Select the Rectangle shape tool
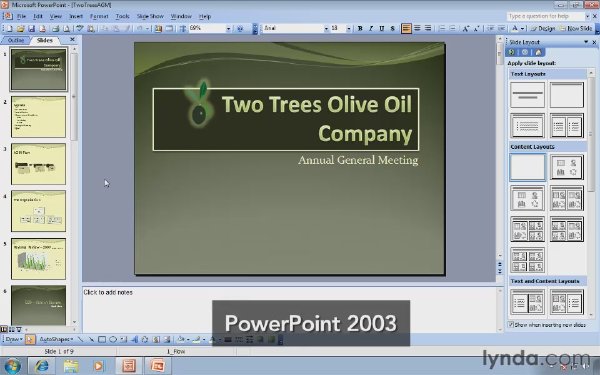Screen dimensions: 600x375 tap(102, 339)
